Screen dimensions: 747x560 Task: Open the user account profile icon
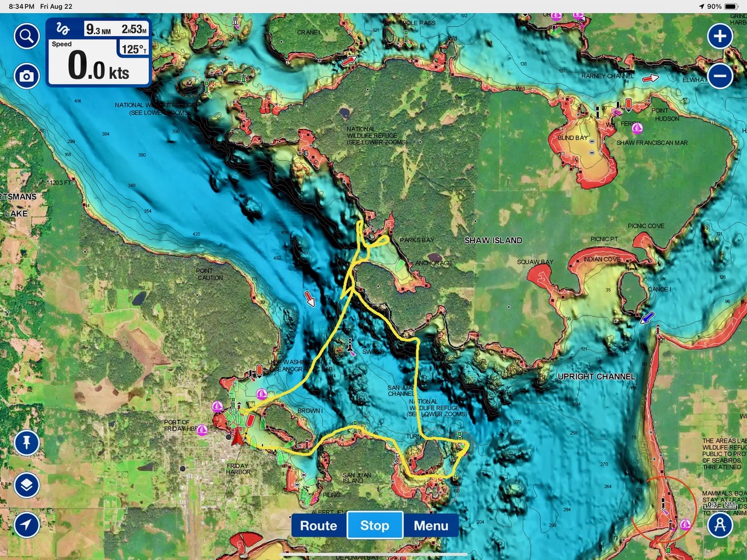coord(720,524)
